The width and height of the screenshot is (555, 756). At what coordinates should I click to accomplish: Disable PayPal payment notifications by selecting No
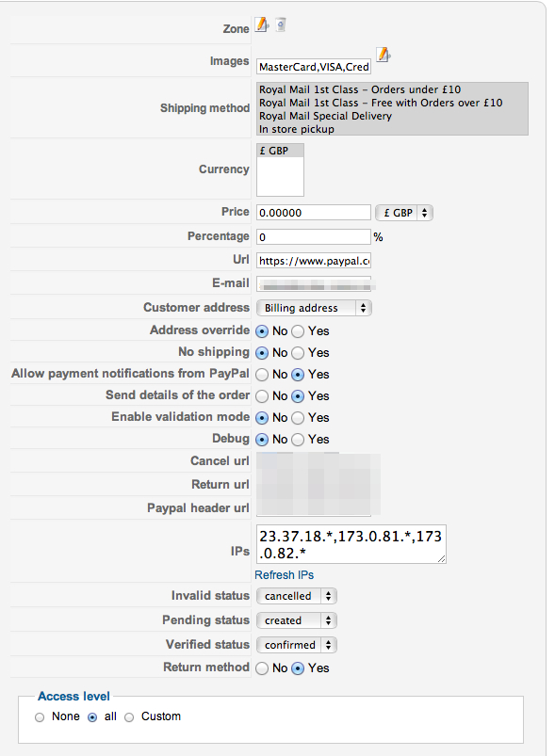click(x=262, y=375)
